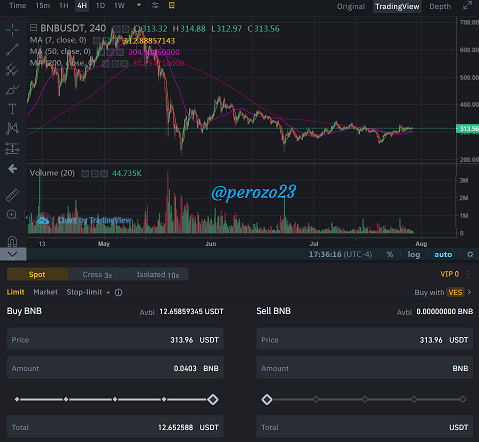Click the Sell BNB Amount input field
479x442 pixels.
365,368
